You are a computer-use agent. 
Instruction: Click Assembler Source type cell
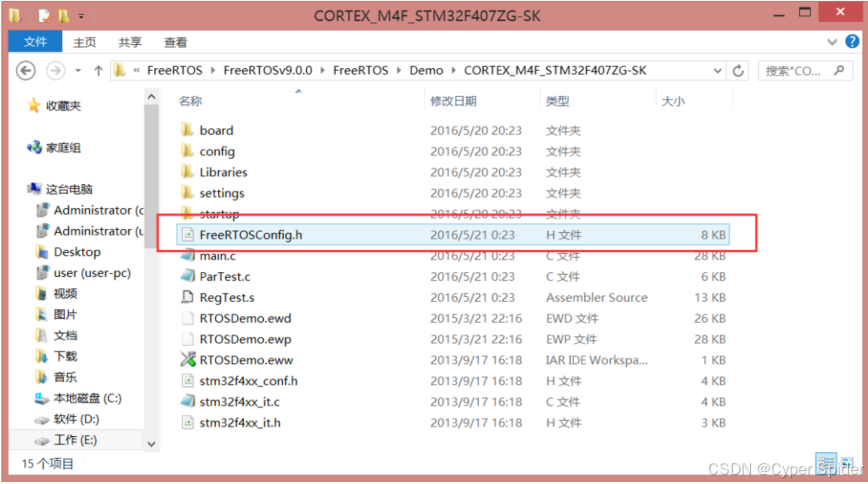(x=597, y=297)
